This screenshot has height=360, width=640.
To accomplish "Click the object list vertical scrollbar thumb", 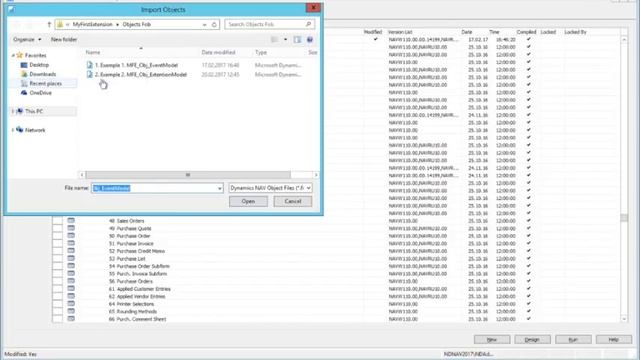I will tap(624, 218).
